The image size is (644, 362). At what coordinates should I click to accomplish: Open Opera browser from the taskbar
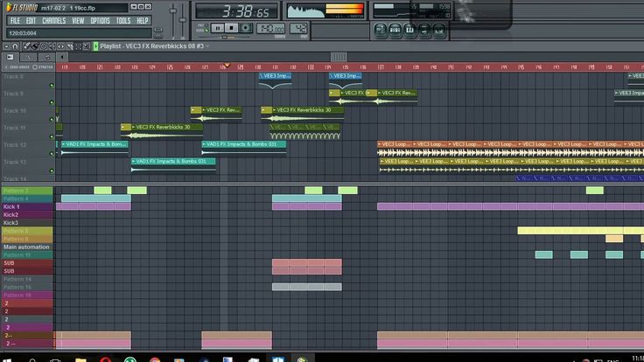(x=106, y=359)
